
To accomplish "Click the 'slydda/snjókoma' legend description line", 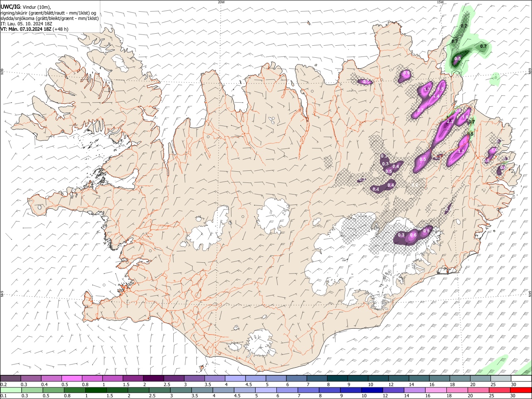I will coord(50,18).
